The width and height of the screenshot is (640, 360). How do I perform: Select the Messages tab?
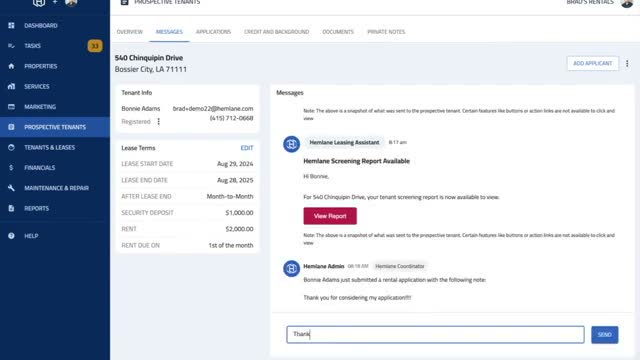click(x=169, y=32)
